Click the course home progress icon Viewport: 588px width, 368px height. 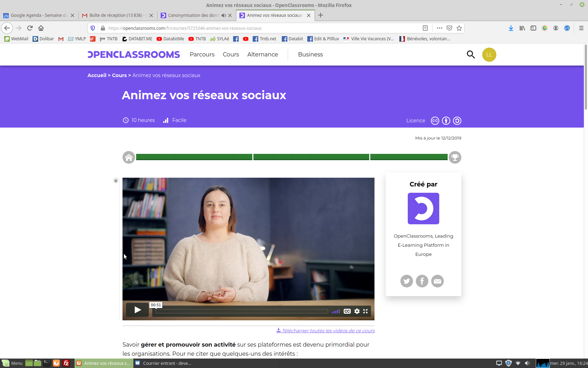point(129,157)
